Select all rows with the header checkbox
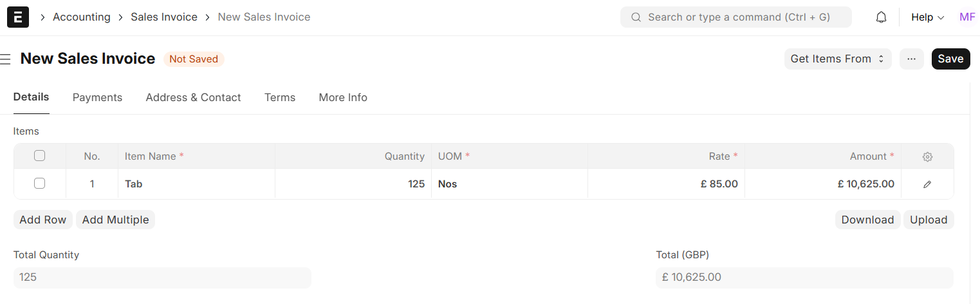Viewport: 980px width, 304px height. tap(39, 156)
